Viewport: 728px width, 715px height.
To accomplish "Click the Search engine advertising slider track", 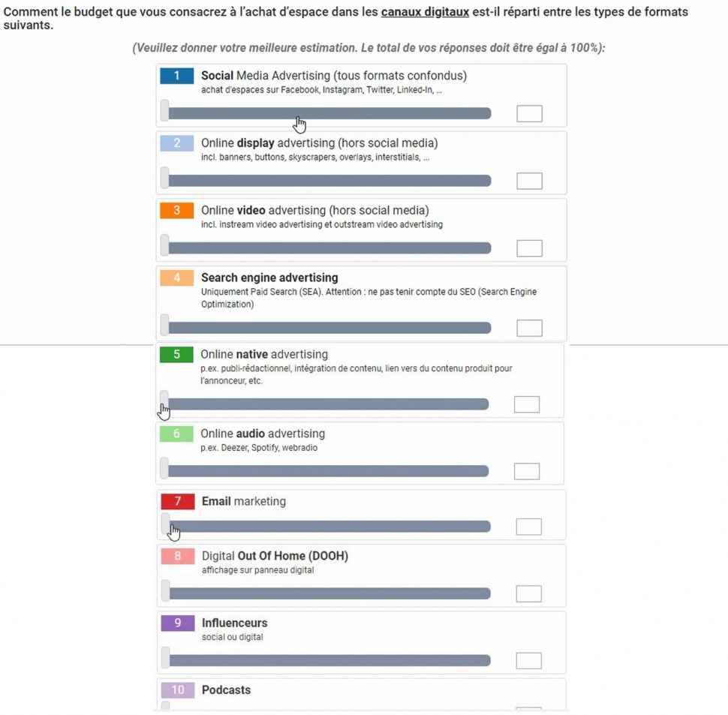I will click(329, 328).
